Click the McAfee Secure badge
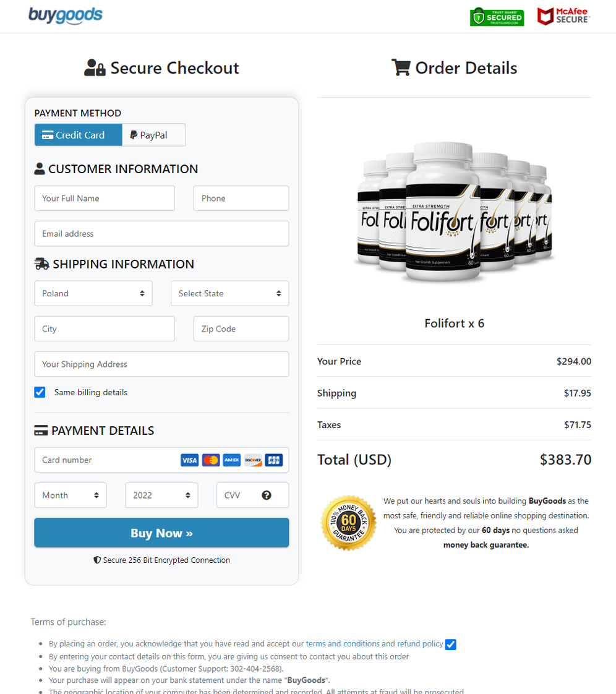The width and height of the screenshot is (616, 694). coord(563,16)
